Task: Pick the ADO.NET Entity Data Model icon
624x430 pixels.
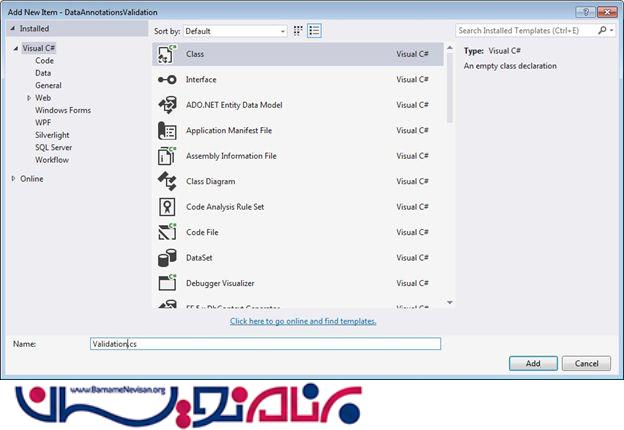Action: (167, 105)
